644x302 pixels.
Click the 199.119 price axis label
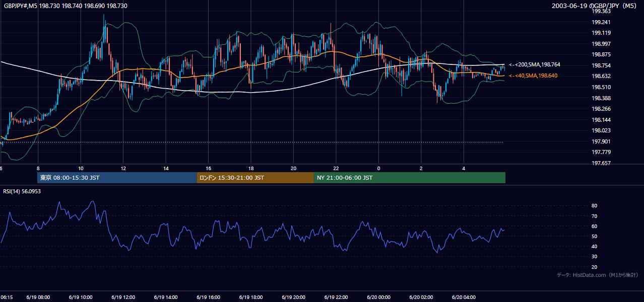tap(601, 33)
